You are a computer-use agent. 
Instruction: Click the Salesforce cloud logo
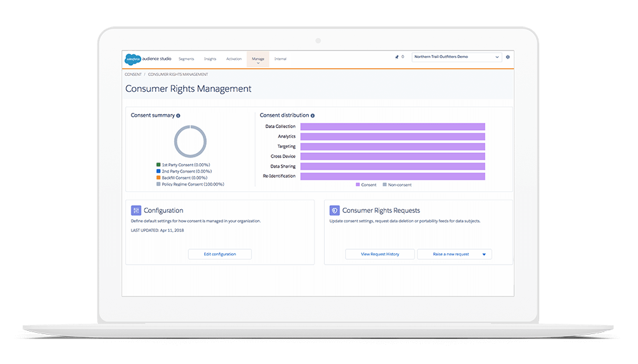pos(133,59)
